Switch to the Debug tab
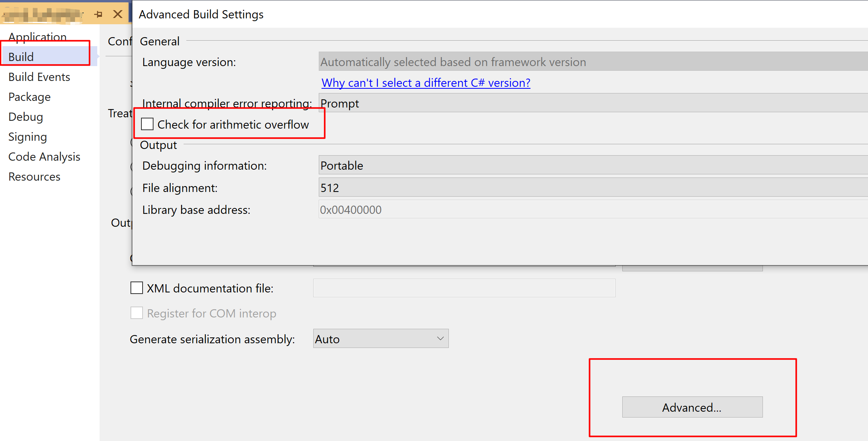Image resolution: width=868 pixels, height=441 pixels. click(26, 117)
